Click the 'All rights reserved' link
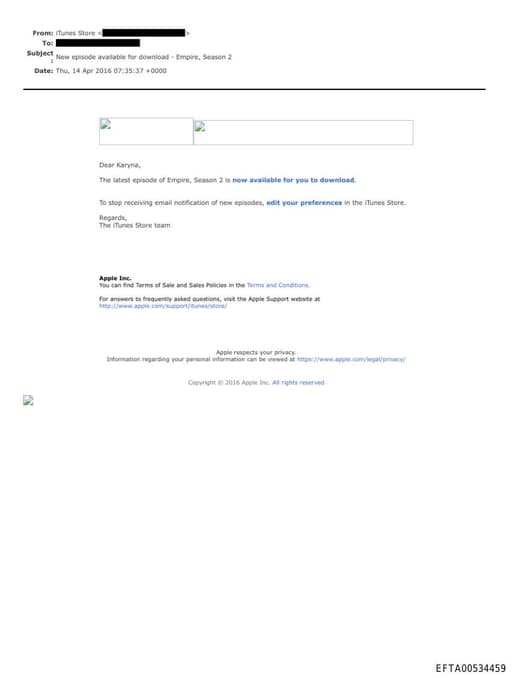The width and height of the screenshot is (512, 678). [298, 383]
